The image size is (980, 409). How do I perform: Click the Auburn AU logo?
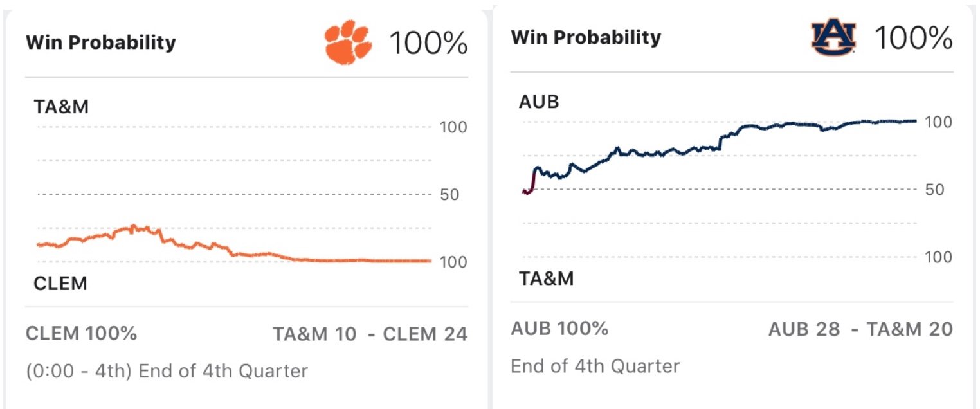(x=833, y=39)
